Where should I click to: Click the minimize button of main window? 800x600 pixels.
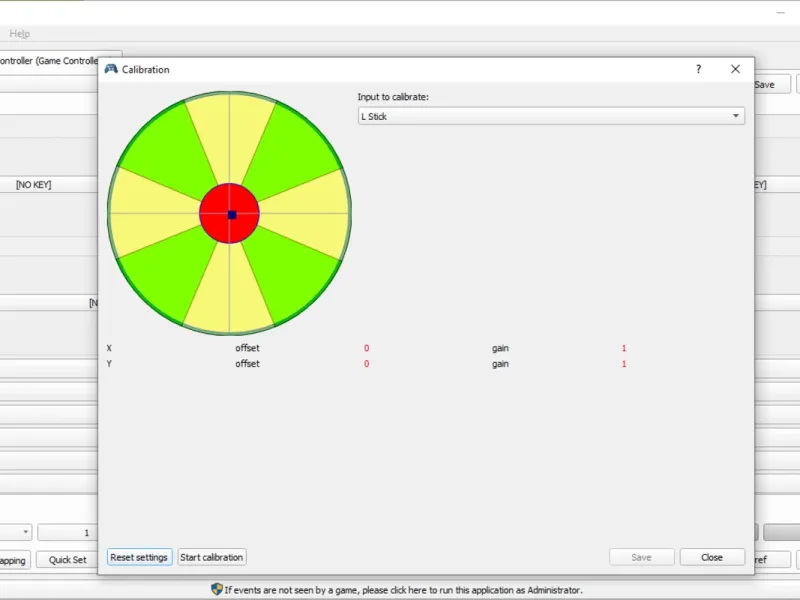[x=780, y=12]
